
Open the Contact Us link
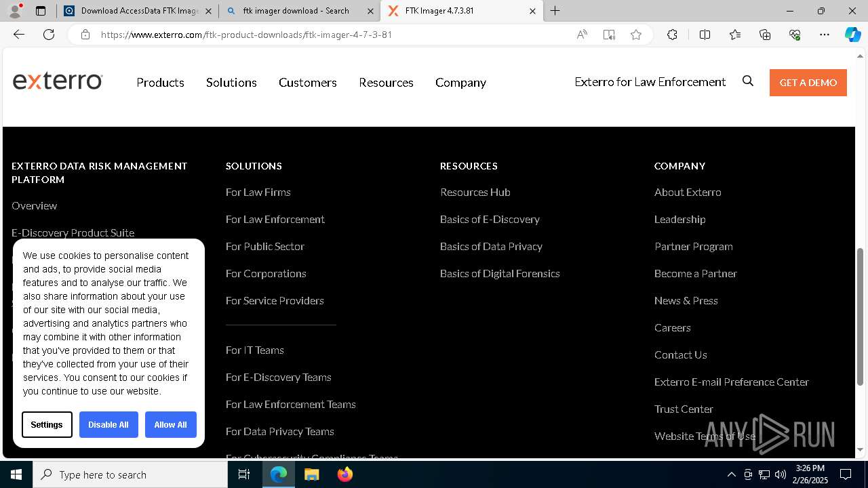point(680,354)
